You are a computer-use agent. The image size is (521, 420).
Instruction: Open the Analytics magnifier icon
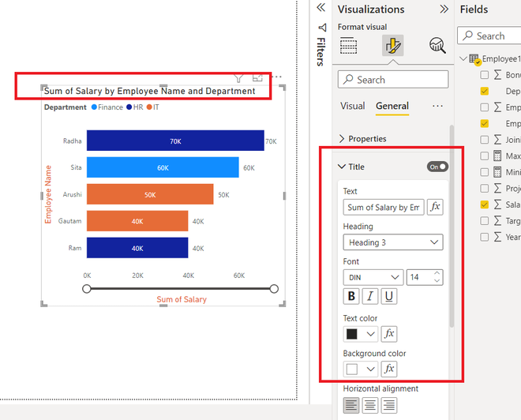[x=437, y=46]
